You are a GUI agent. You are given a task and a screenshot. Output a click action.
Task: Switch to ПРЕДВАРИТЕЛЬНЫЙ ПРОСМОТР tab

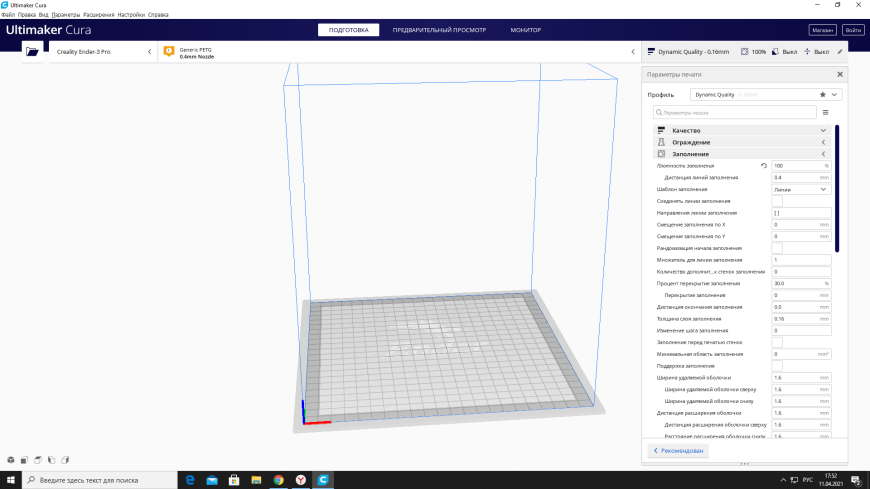point(439,30)
